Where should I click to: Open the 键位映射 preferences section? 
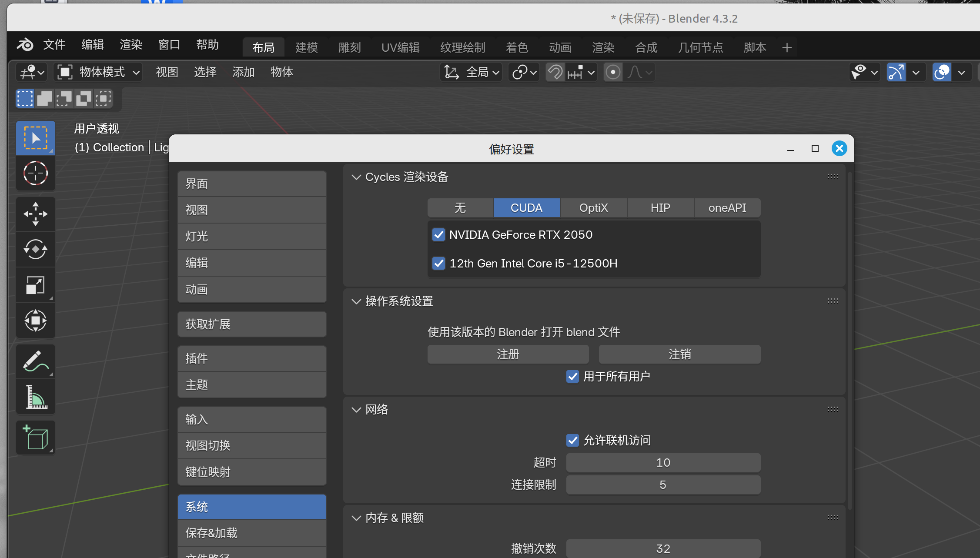click(x=252, y=472)
